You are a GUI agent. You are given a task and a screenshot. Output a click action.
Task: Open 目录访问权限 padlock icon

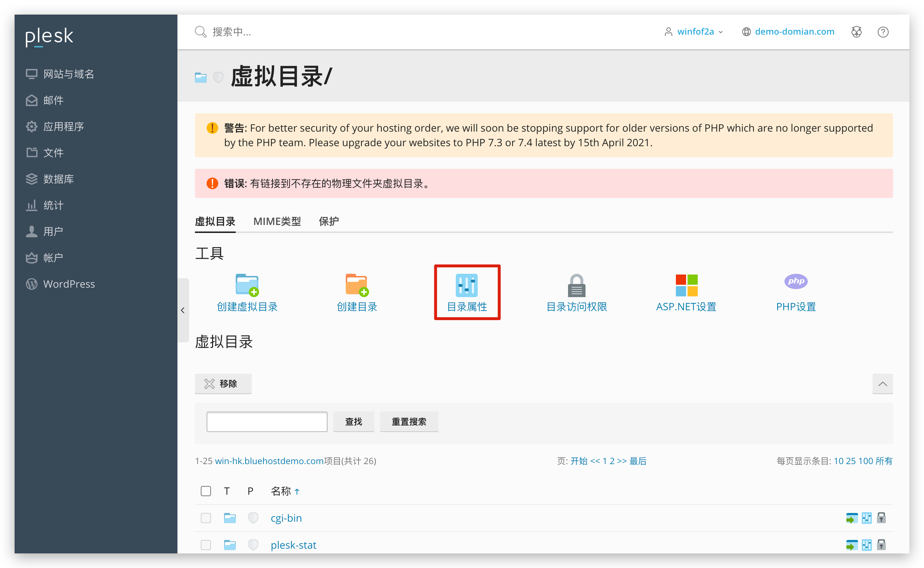pos(576,285)
